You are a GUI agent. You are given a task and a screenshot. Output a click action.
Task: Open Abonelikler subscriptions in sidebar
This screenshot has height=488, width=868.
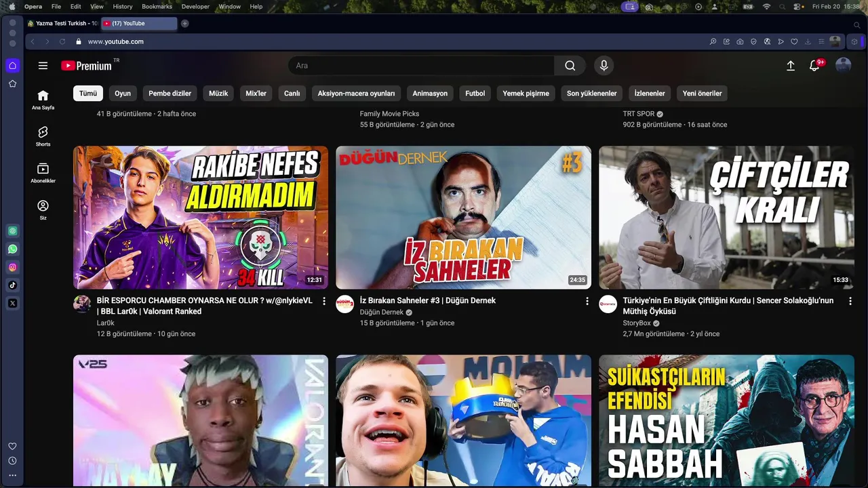click(x=43, y=173)
